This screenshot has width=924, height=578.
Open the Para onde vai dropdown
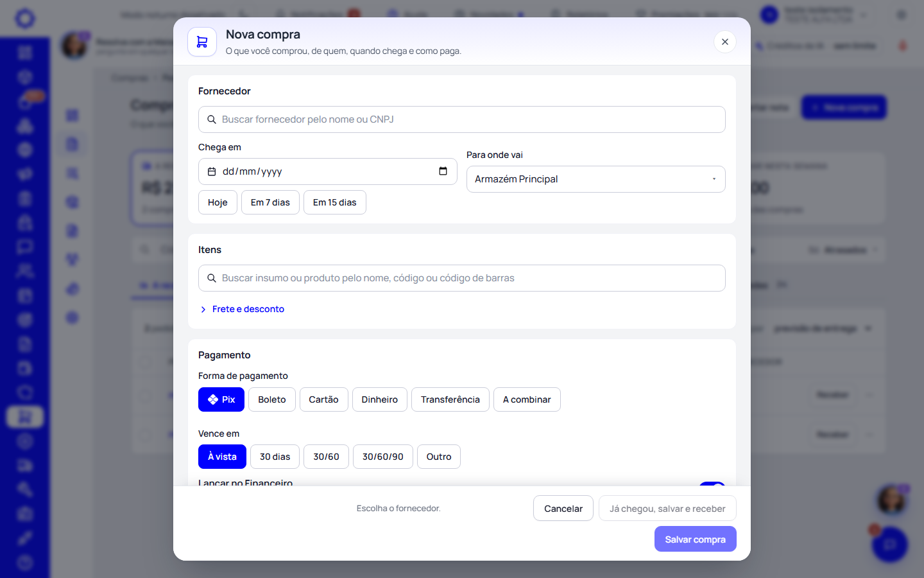[596, 179]
